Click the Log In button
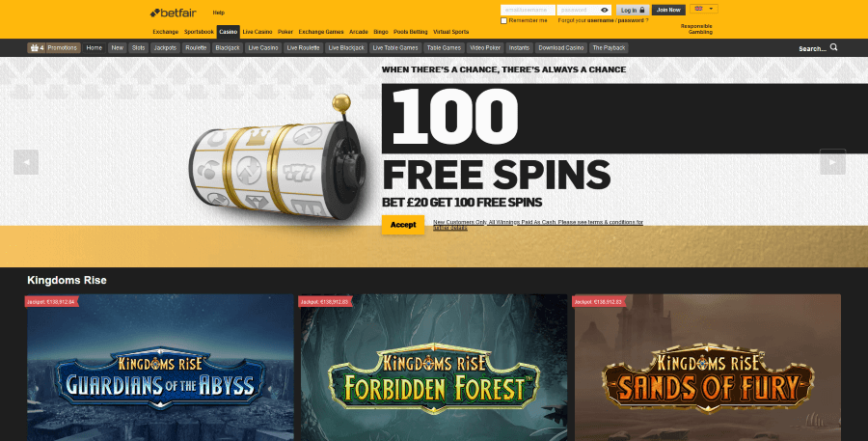The width and height of the screenshot is (868, 441). [x=632, y=10]
